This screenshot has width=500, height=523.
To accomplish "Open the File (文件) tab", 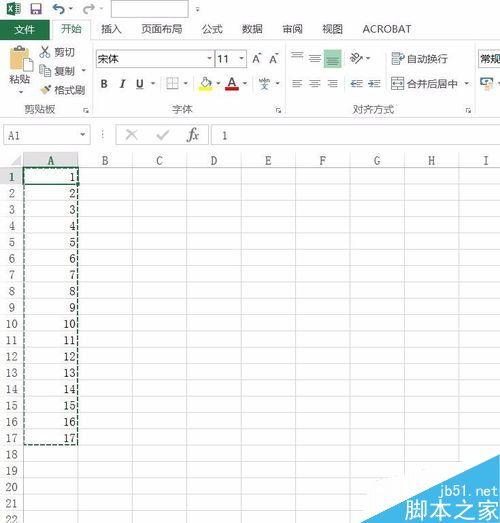I will point(25,30).
